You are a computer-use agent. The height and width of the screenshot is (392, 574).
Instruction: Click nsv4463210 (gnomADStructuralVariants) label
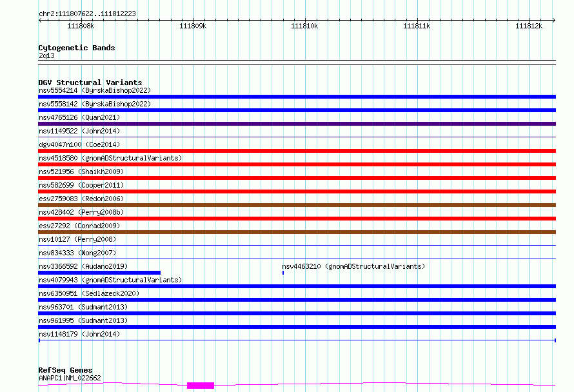point(353,266)
